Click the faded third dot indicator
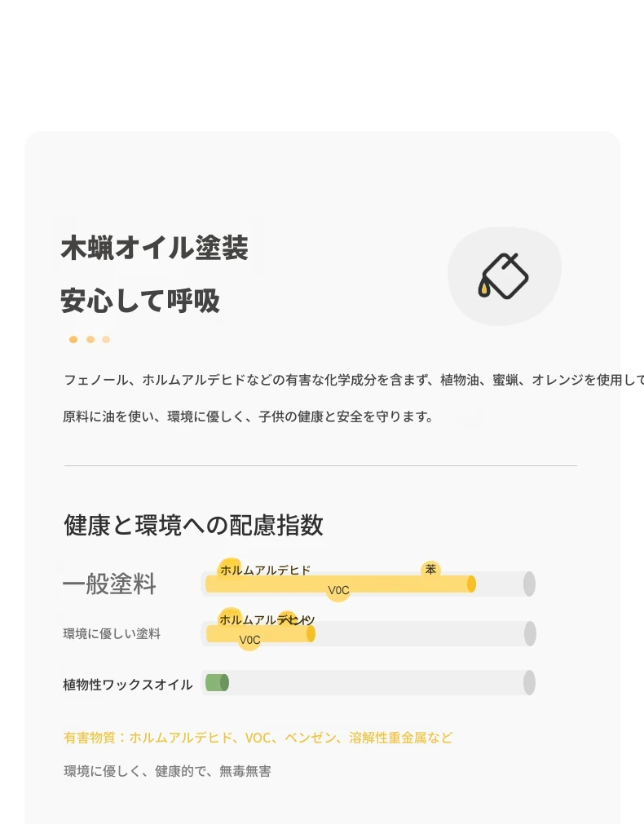This screenshot has width=644, height=824. coord(106,340)
